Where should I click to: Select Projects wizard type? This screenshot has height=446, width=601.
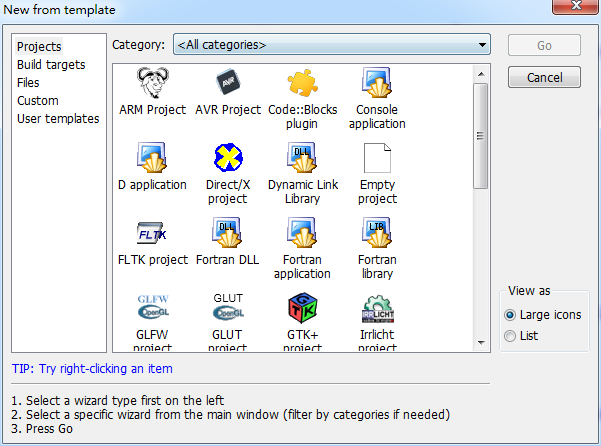[x=39, y=47]
